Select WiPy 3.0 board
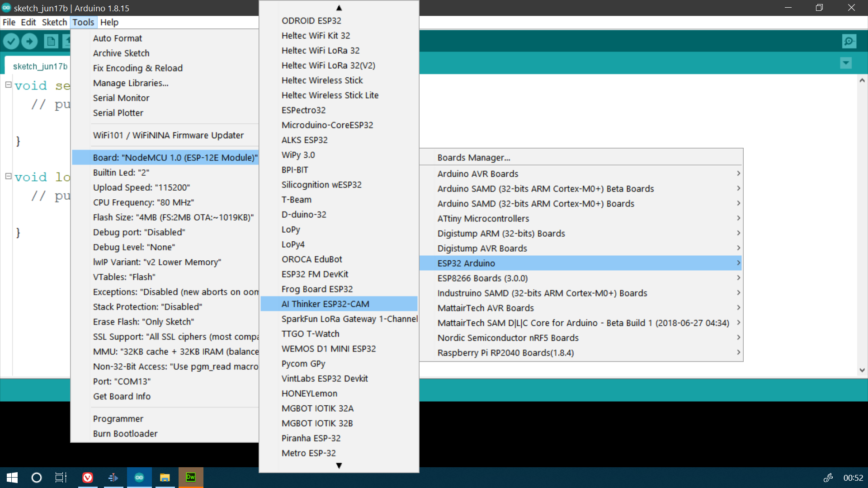 [339, 155]
